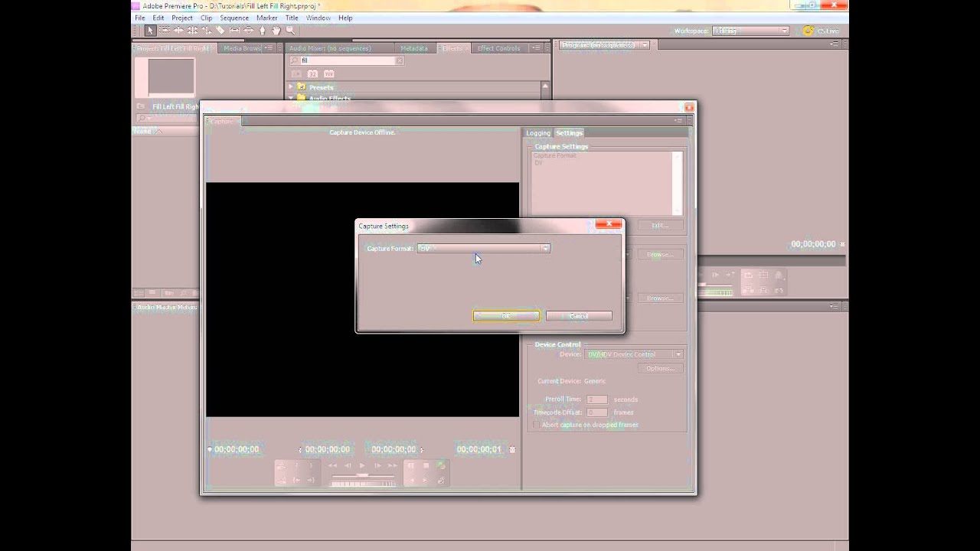Collapse the Audio Effects folder
Viewport: 980px width, 551px height.
point(291,98)
